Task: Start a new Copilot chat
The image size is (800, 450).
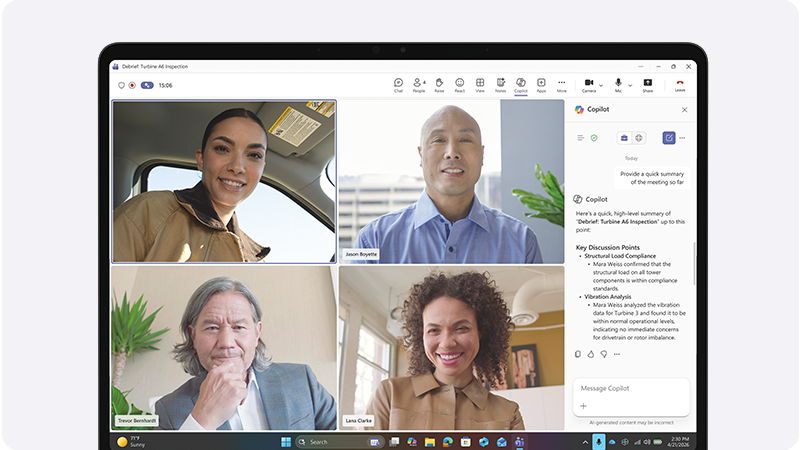Action: point(669,138)
